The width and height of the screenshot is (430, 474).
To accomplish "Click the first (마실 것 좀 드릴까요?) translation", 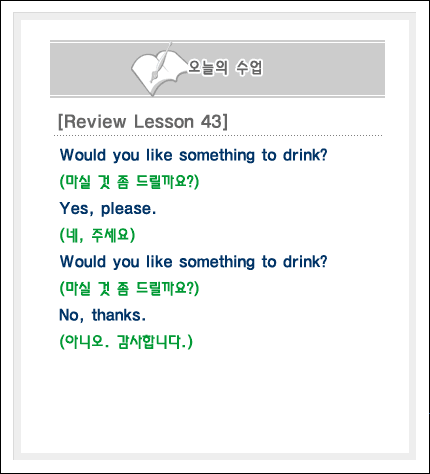I will point(129,182).
